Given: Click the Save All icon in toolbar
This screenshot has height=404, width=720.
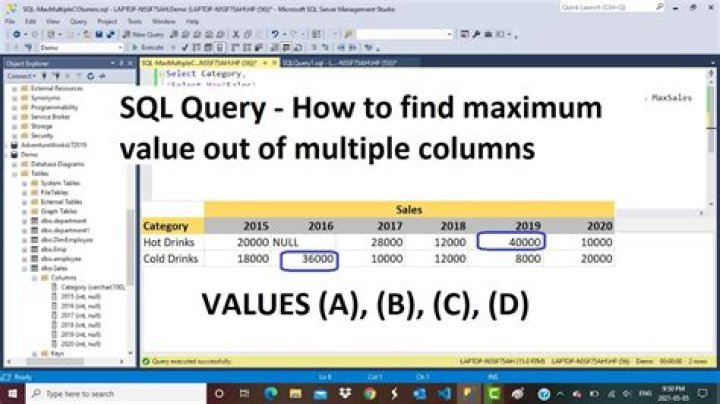Looking at the screenshot, I should (111, 34).
